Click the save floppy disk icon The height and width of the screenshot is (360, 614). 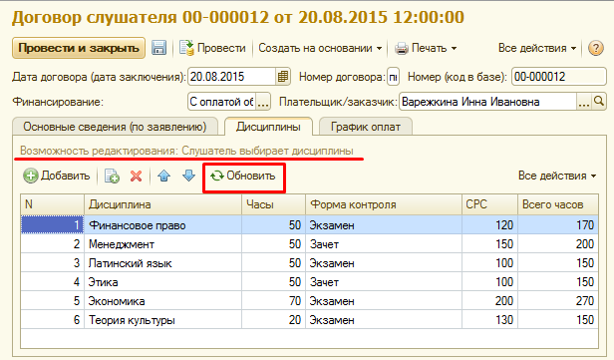[159, 48]
